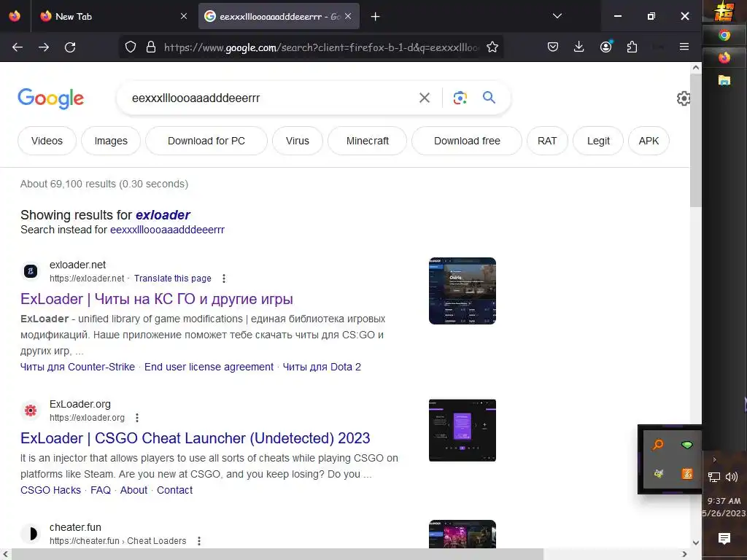Viewport: 747px width, 560px height.
Task: Reload the current page
Action: coord(70,47)
